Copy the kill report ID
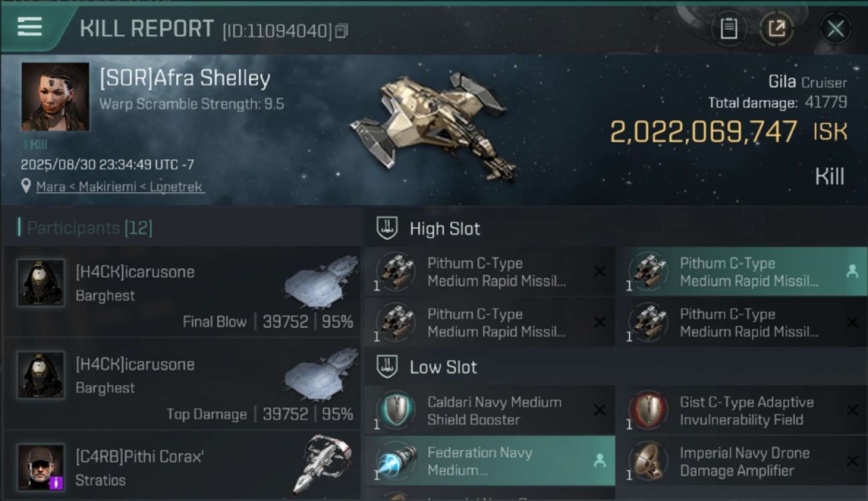This screenshot has height=501, width=868. click(342, 31)
